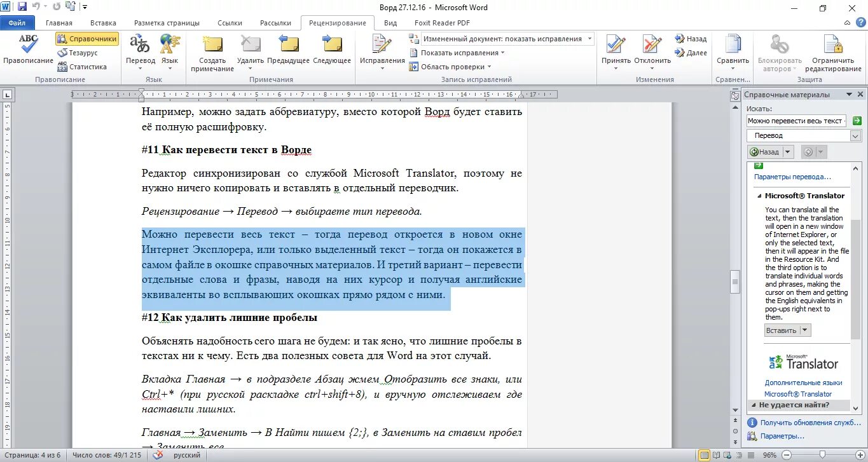Start the search with the green arrow button
Image resolution: width=868 pixels, height=462 pixels.
[857, 121]
